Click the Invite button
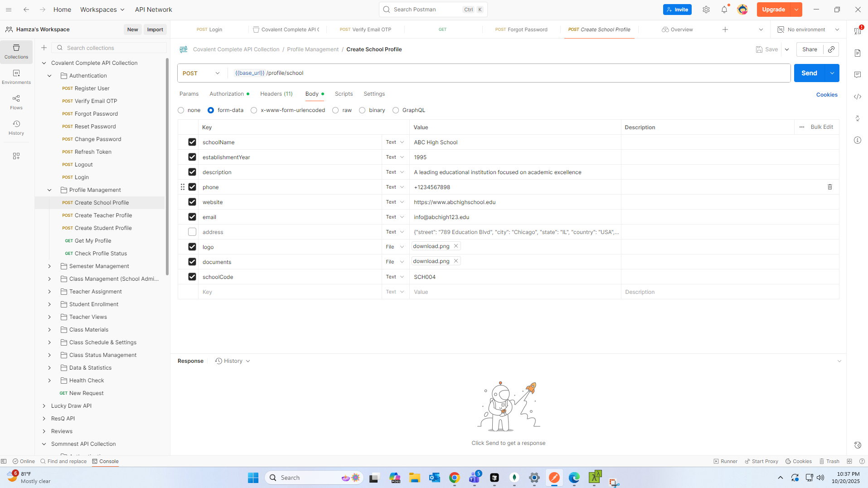The width and height of the screenshot is (868, 488). (677, 10)
